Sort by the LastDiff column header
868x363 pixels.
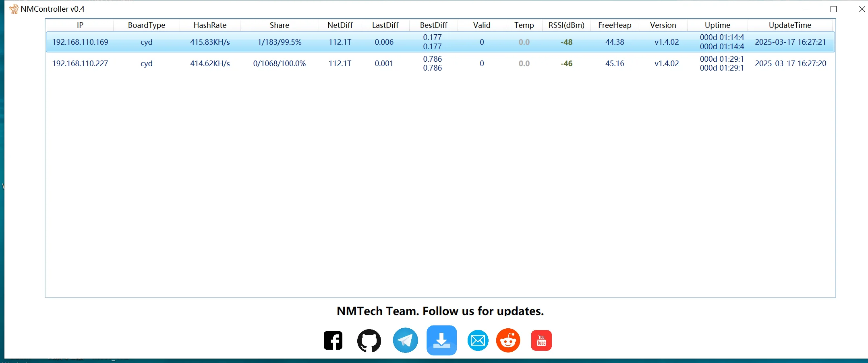(385, 25)
